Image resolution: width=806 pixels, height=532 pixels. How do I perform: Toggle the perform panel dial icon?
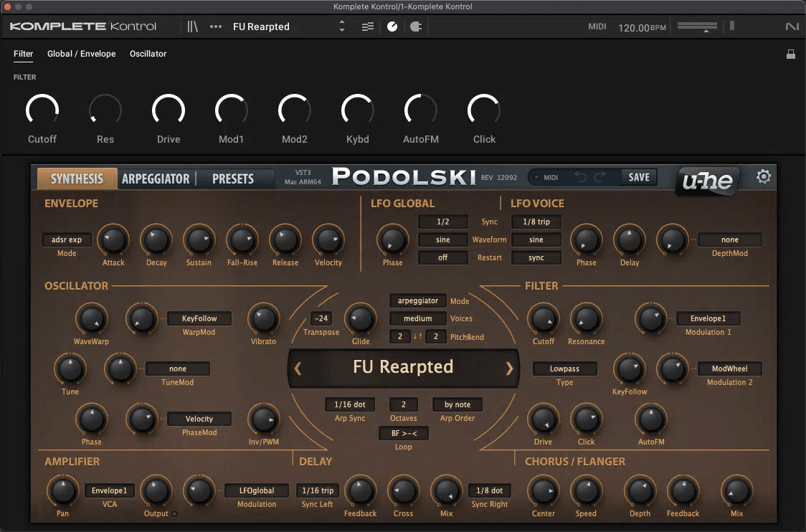point(392,27)
